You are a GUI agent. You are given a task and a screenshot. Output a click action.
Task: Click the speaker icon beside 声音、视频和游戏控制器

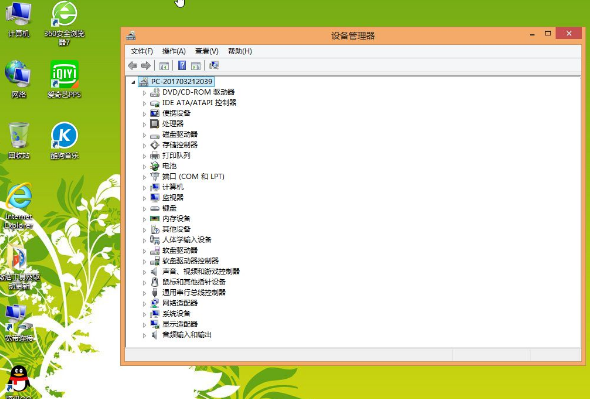(x=154, y=271)
